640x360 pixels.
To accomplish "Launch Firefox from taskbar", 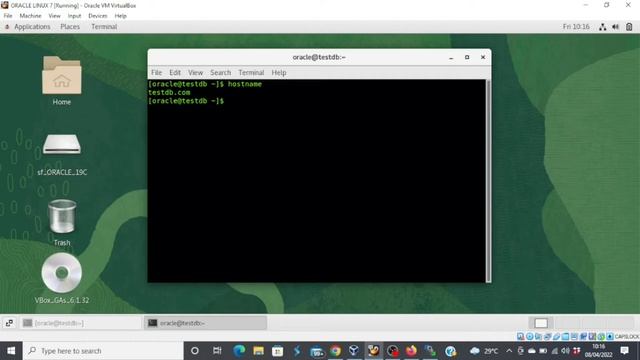I will [411, 351].
